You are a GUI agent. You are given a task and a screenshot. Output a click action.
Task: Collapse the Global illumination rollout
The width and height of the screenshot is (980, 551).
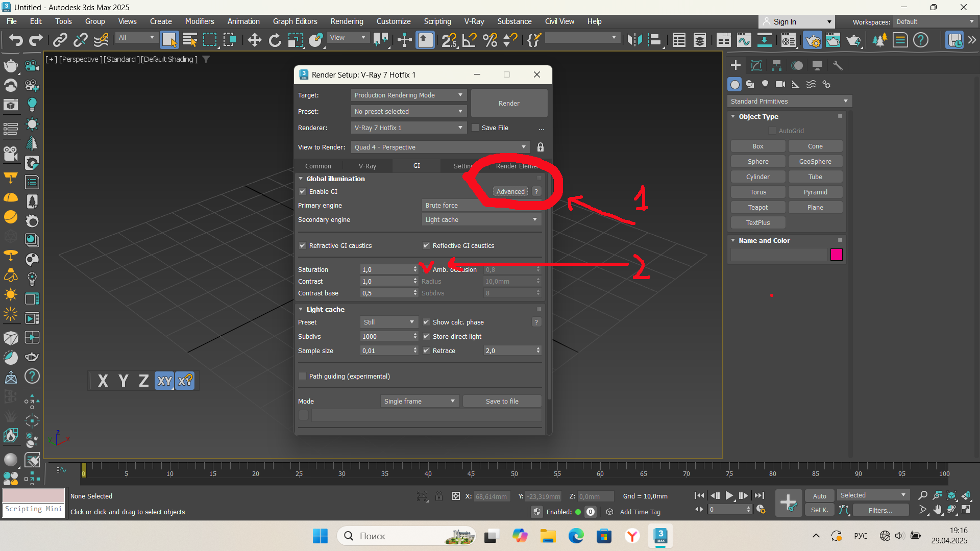(x=301, y=179)
